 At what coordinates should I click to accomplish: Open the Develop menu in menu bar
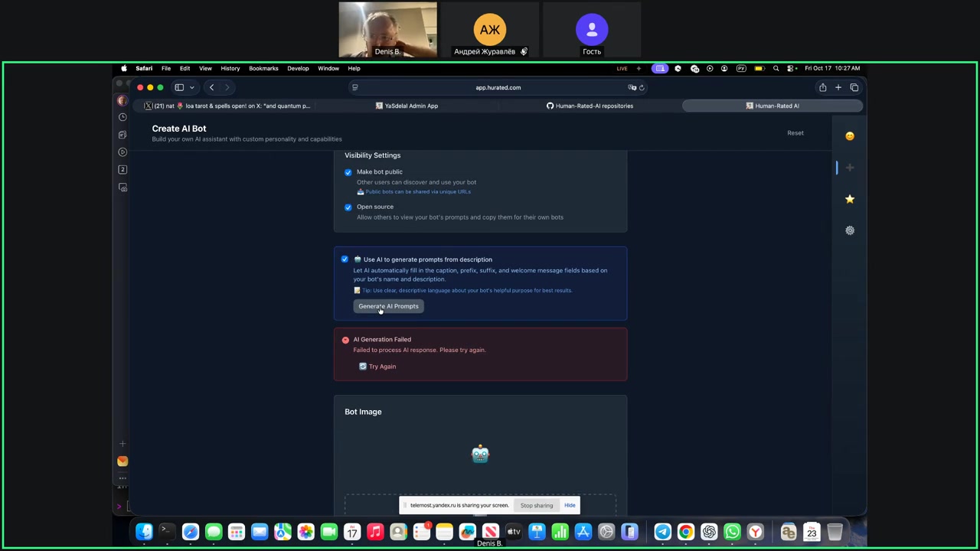(x=298, y=68)
